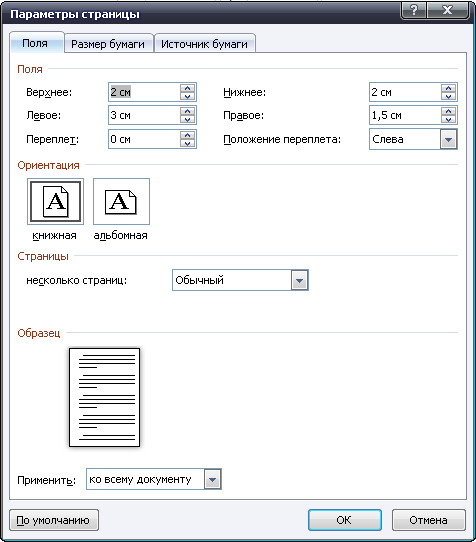Focus the Правое margin input field

405,115
